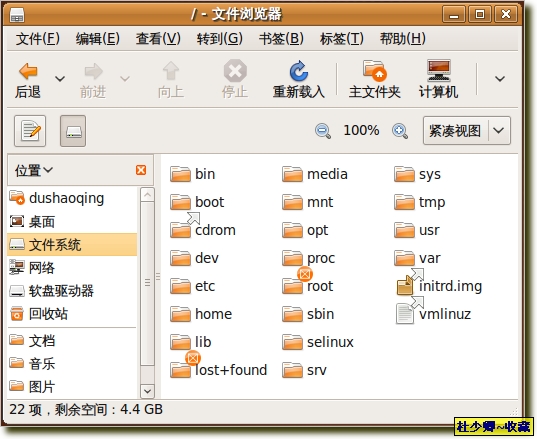Toggle the drive button for the path bar
Screen dimensions: 537x439
[73, 131]
